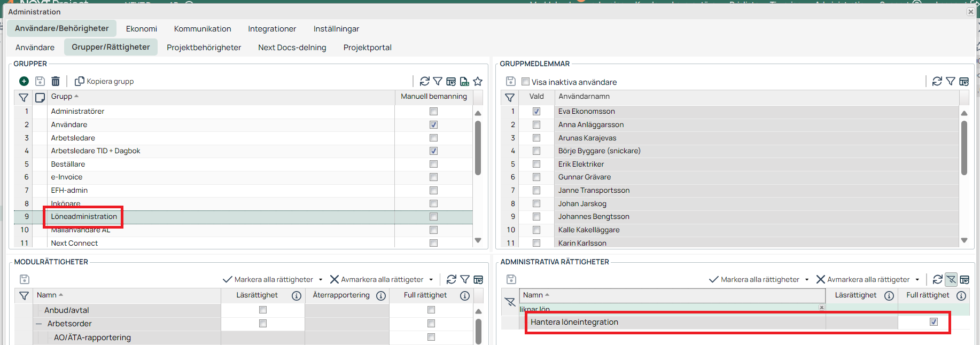Select the Arbetsledare group row
980x345 pixels.
[73, 138]
